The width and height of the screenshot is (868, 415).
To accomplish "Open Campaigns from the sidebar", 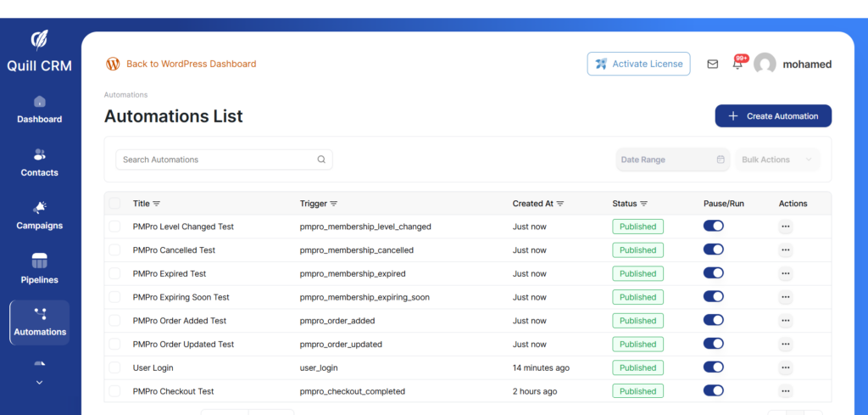I will pos(39,216).
